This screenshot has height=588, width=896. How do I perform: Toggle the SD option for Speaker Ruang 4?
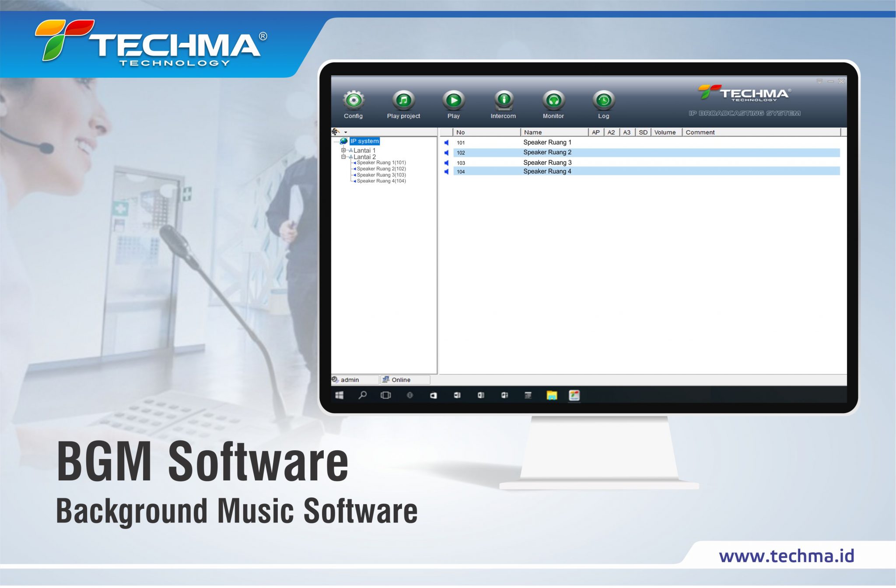point(643,171)
